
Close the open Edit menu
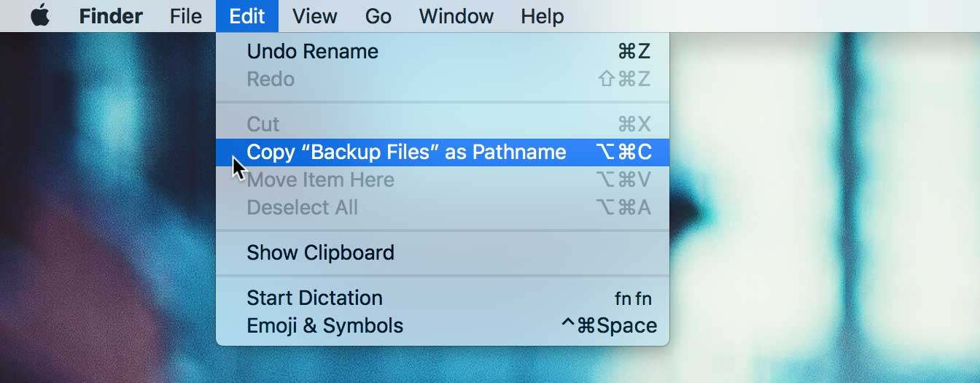247,16
